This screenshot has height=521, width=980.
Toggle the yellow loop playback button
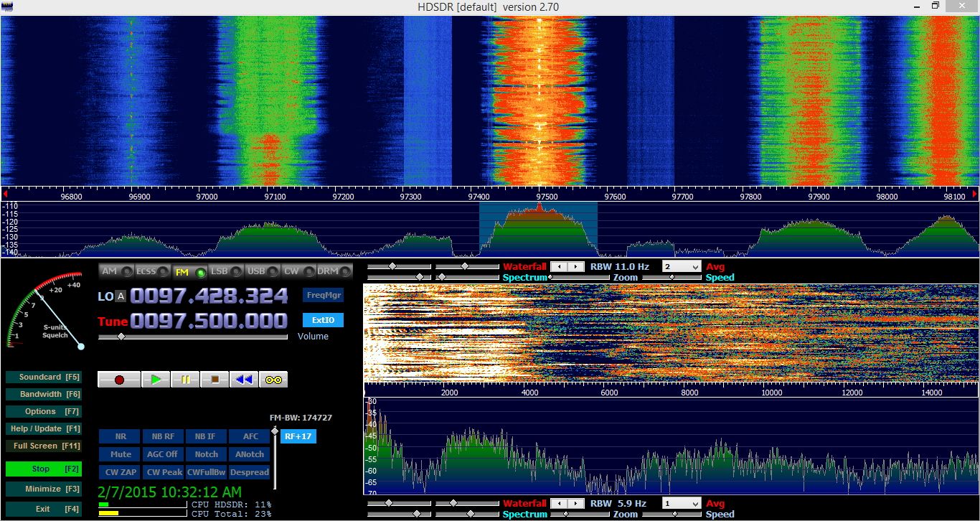[x=273, y=380]
